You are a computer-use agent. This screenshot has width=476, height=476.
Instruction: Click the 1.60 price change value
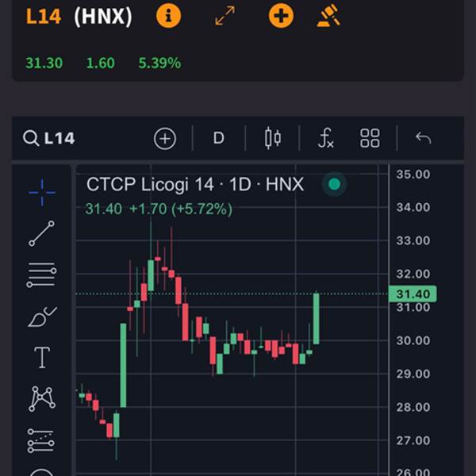pyautogui.click(x=101, y=63)
